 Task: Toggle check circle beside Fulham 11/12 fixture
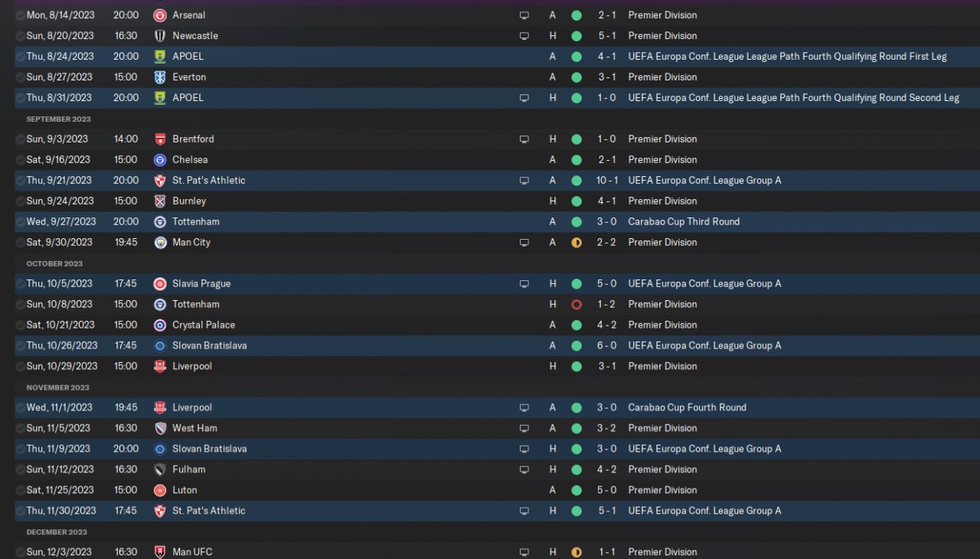(20, 470)
